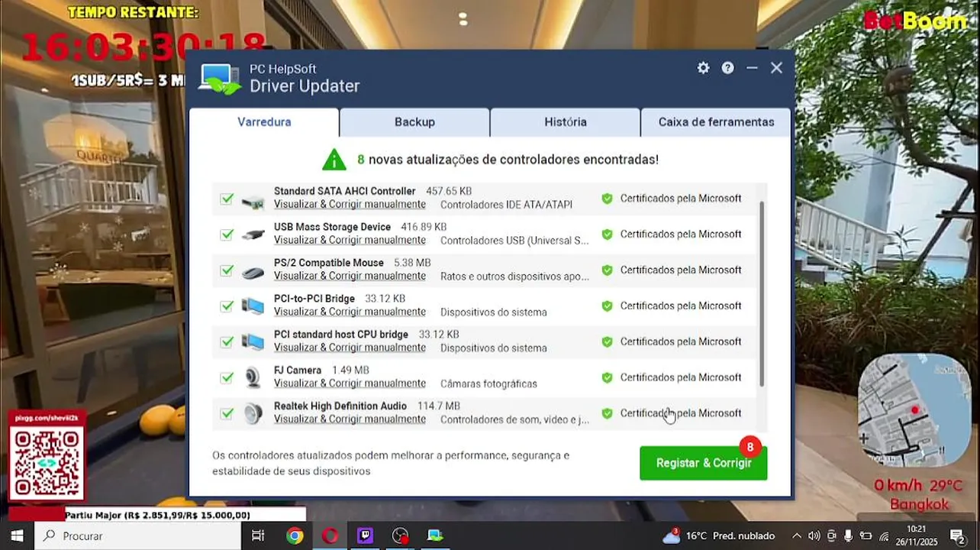
Task: Open the História tab
Action: click(x=566, y=122)
